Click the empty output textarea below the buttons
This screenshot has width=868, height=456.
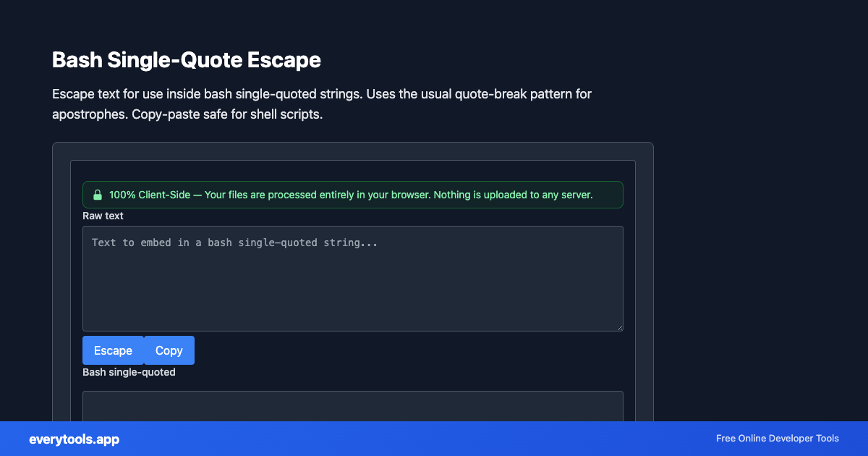click(353, 405)
